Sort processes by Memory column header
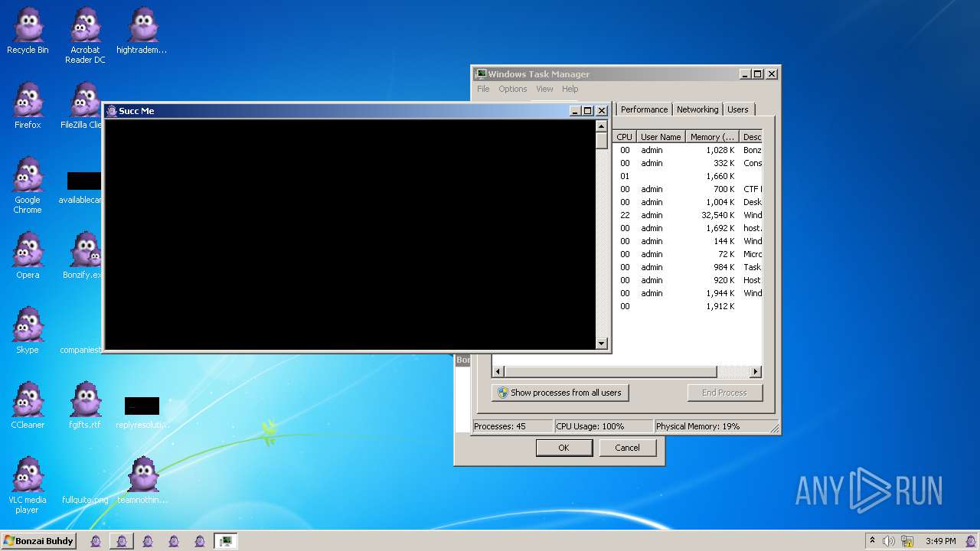The image size is (980, 551). 712,137
